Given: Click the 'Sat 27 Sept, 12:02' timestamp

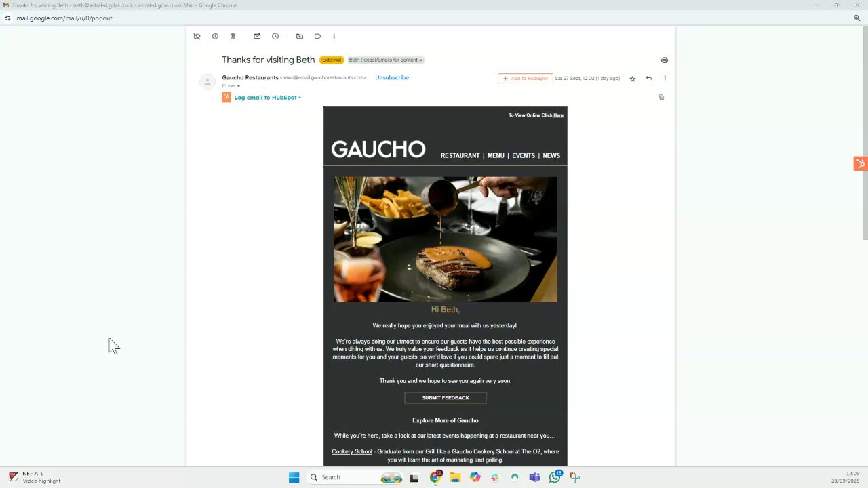Looking at the screenshot, I should pos(587,79).
